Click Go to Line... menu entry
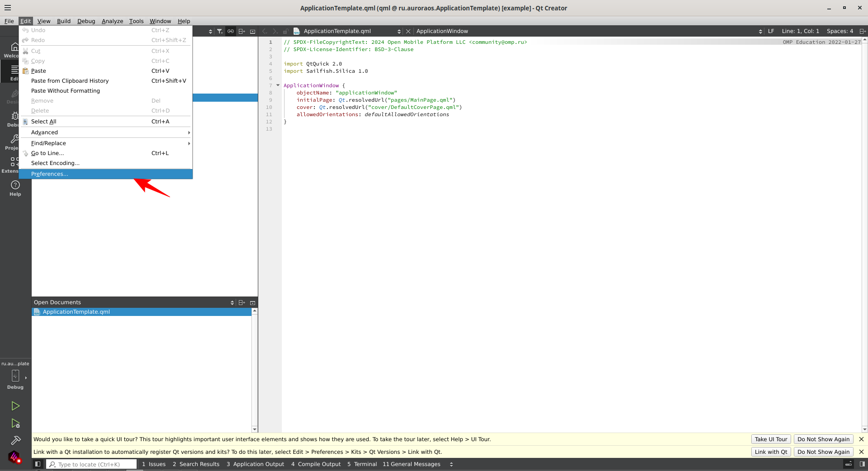Screen dimensions: 868x471 pos(106,153)
